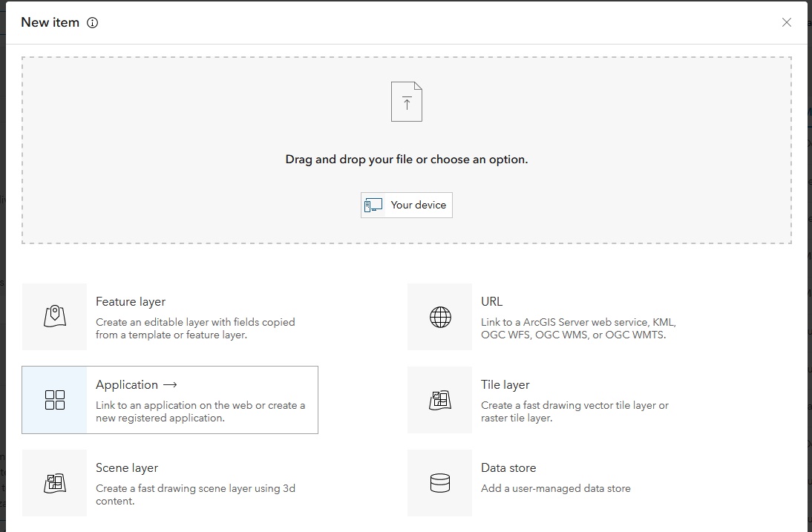The width and height of the screenshot is (812, 532).
Task: Click the computer icon on Your device button
Action: [x=373, y=205]
